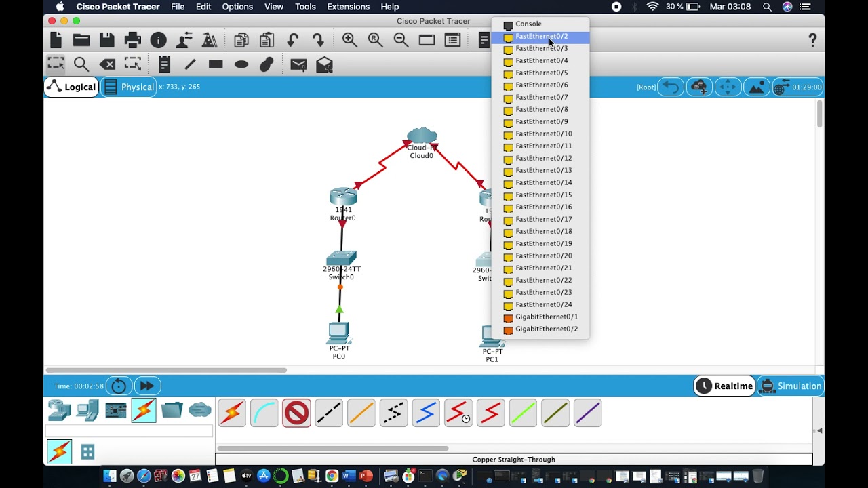Image resolution: width=868 pixels, height=488 pixels.
Task: Select the Draw Rectangle tool
Action: [216, 64]
